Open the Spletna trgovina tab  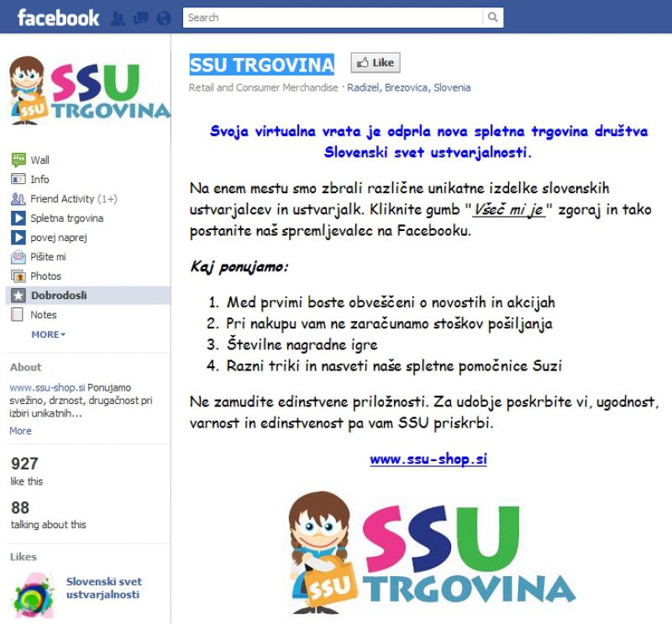pos(67,218)
